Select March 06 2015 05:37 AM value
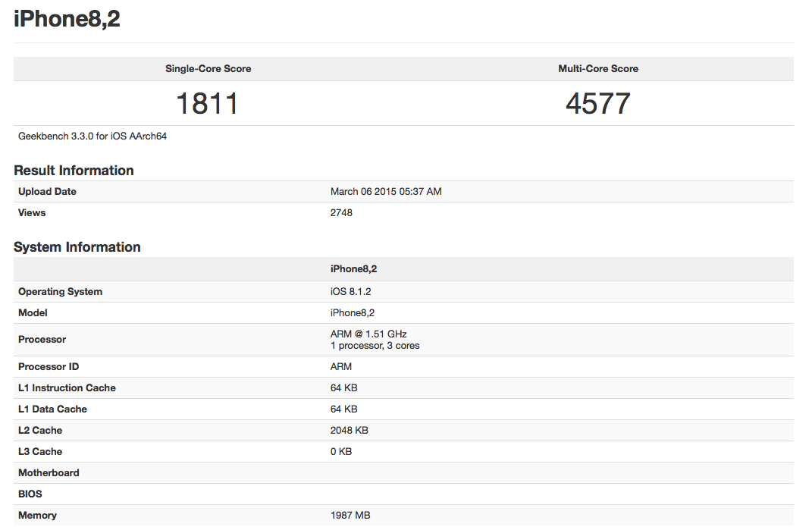The height and width of the screenshot is (527, 812). pyautogui.click(x=386, y=192)
